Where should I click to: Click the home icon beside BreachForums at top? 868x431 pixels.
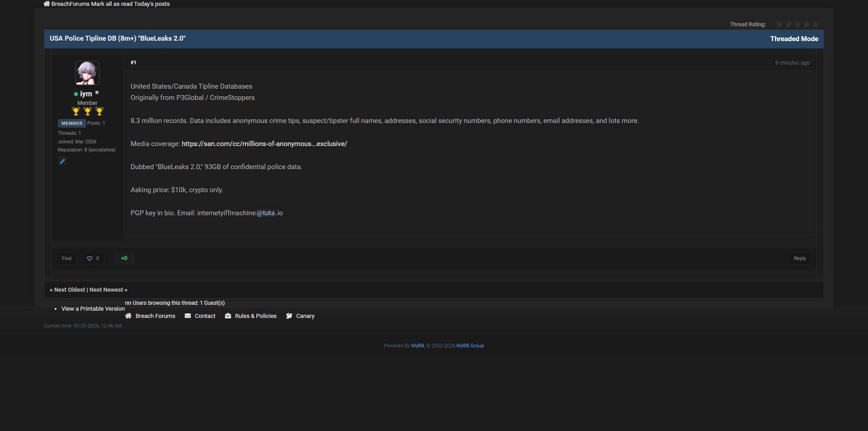47,4
